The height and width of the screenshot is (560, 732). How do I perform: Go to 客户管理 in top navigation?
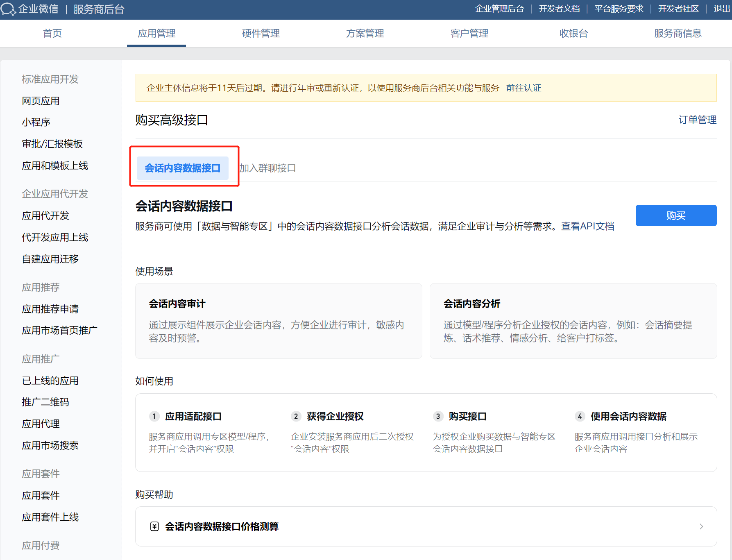tap(469, 33)
